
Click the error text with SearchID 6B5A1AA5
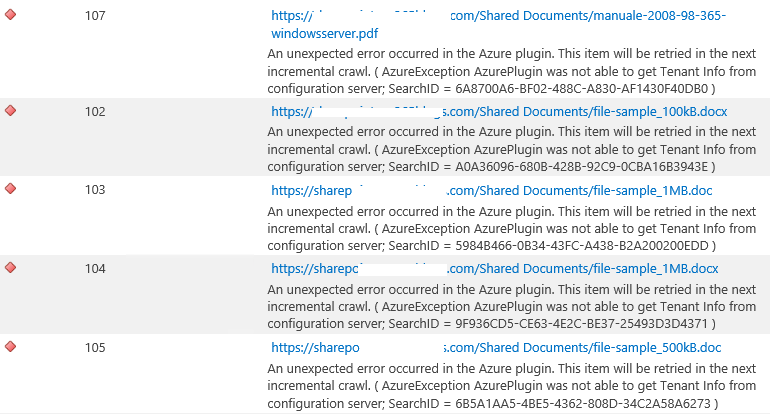tap(512, 385)
